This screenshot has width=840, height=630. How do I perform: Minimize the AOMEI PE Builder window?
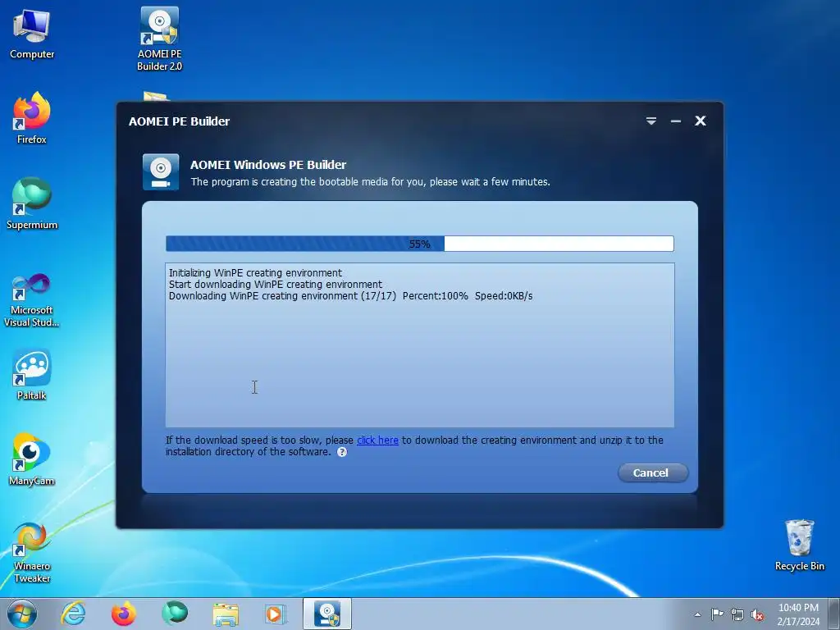pos(676,121)
